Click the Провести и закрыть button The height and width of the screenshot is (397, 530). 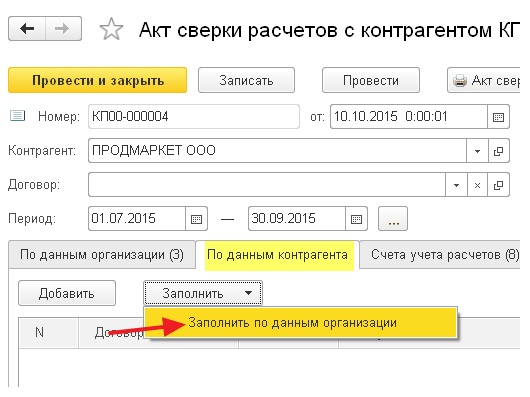click(98, 80)
